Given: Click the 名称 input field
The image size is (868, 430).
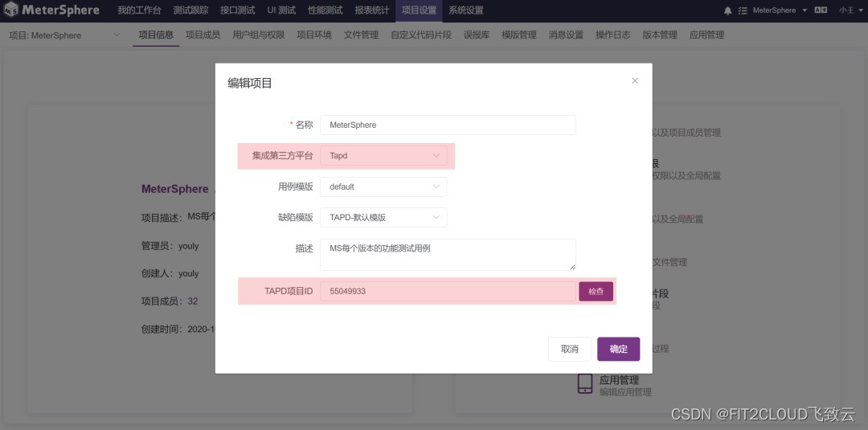Looking at the screenshot, I should [448, 125].
